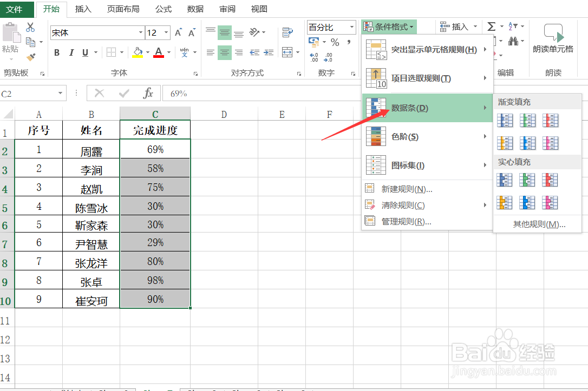Choose blue gradient fill data bar
Viewport: 588px width, 391px height.
click(505, 120)
